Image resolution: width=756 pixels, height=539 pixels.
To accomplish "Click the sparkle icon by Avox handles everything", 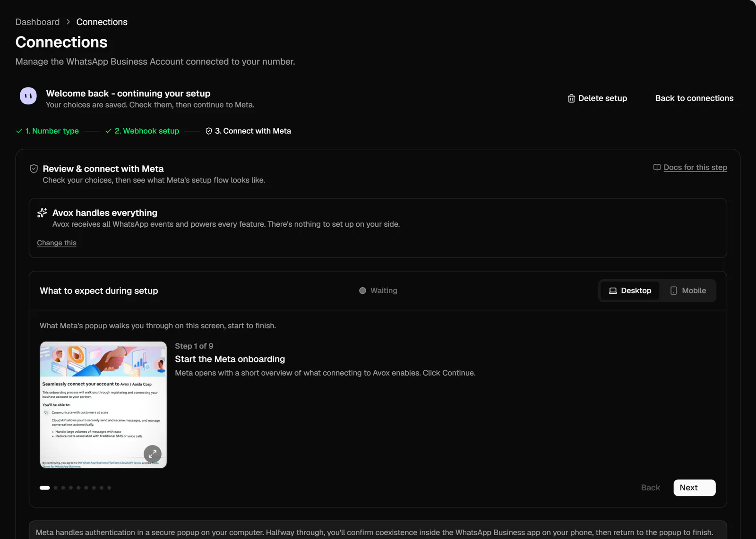I will coord(42,213).
